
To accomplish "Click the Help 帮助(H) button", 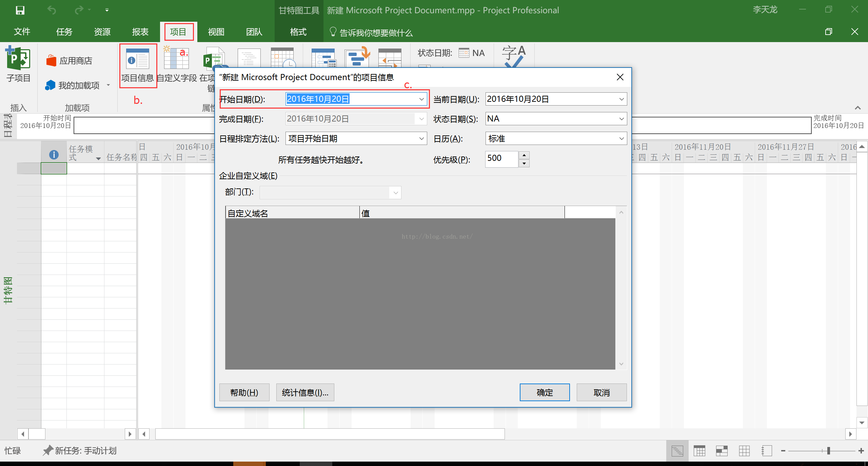I will pyautogui.click(x=244, y=392).
